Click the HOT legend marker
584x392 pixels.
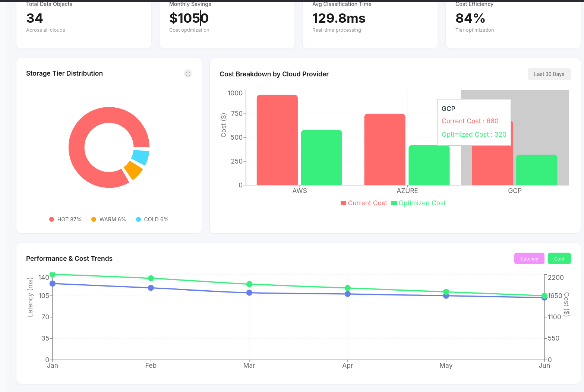coord(51,219)
